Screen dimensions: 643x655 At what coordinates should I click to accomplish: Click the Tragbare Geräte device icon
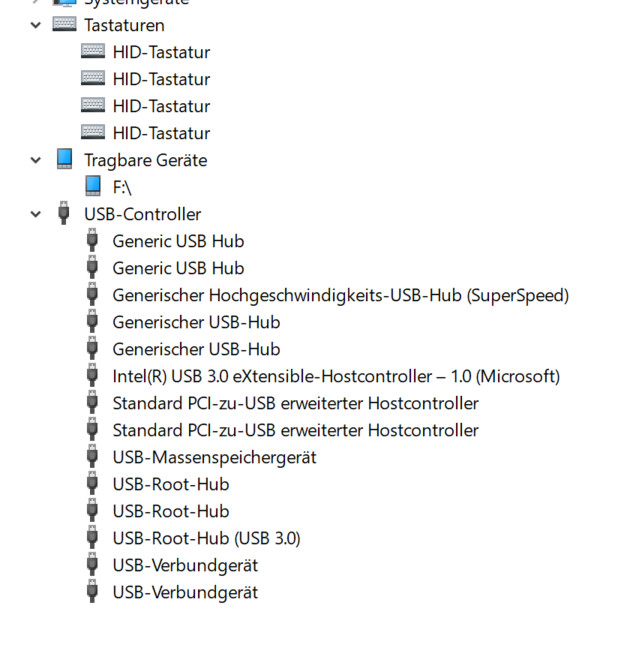pos(65,160)
